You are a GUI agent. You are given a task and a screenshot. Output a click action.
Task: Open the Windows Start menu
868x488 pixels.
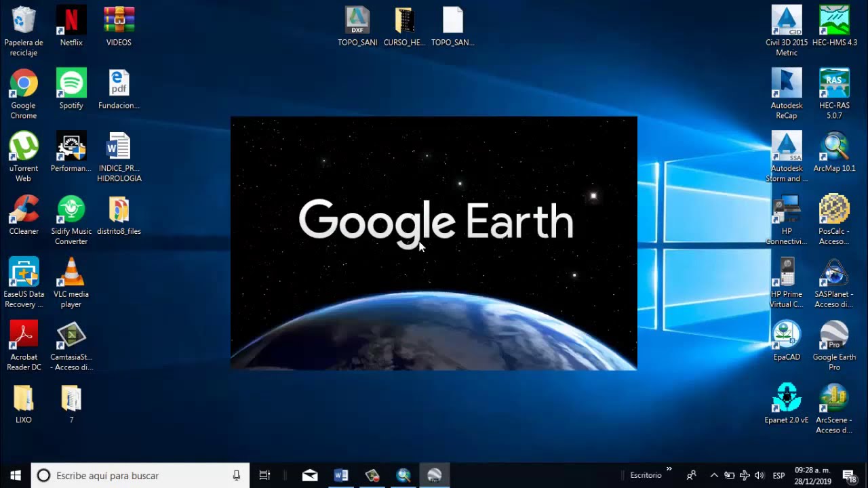[x=16, y=475]
